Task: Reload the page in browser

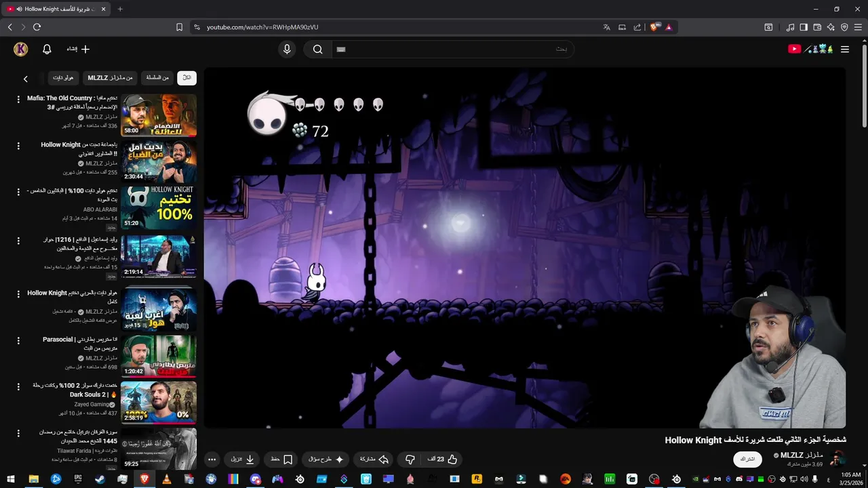Action: tap(37, 27)
